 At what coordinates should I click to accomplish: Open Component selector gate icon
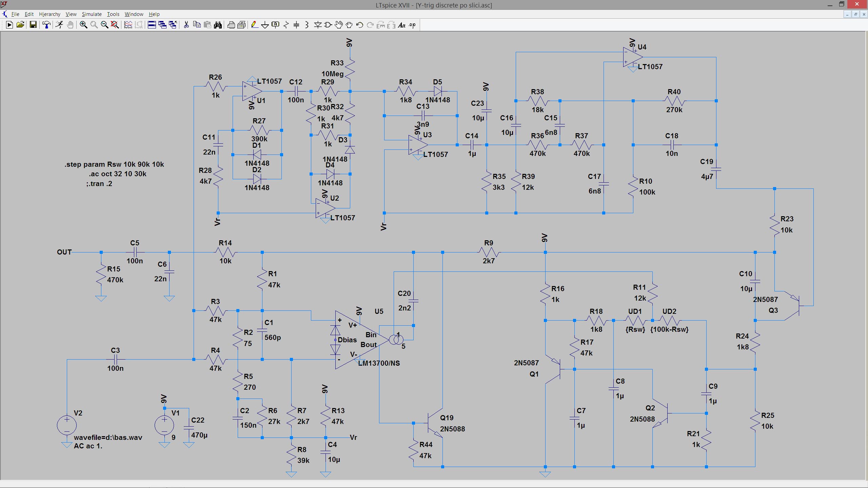click(x=328, y=25)
